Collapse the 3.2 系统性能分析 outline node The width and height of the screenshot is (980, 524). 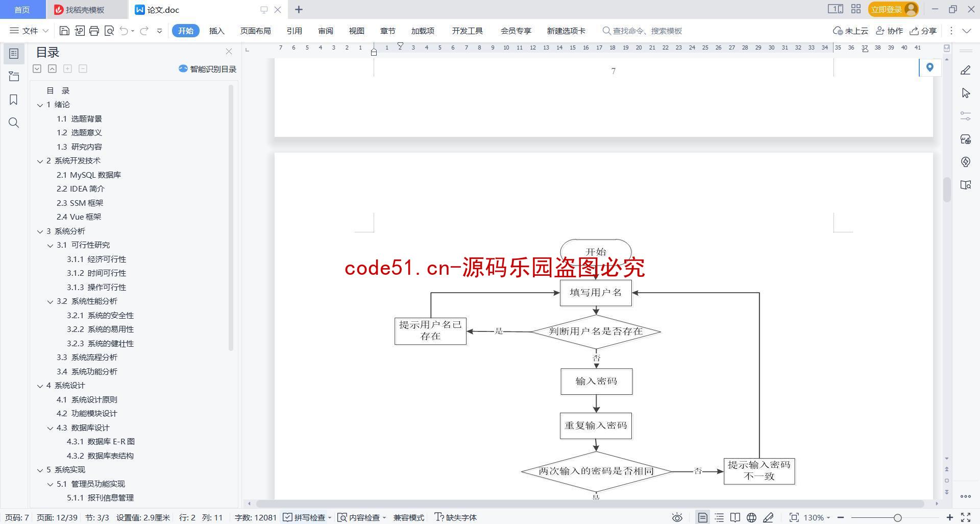coord(50,301)
